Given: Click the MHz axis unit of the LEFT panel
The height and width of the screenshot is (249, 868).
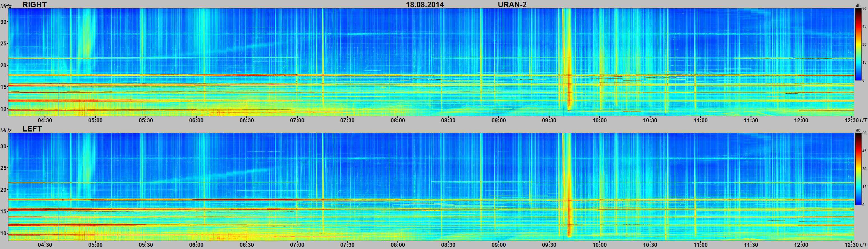Looking at the screenshot, I should 6,130.
